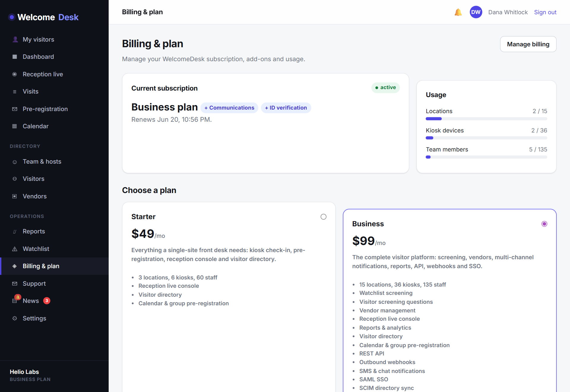
Task: Open My visitors page
Action: point(54,39)
